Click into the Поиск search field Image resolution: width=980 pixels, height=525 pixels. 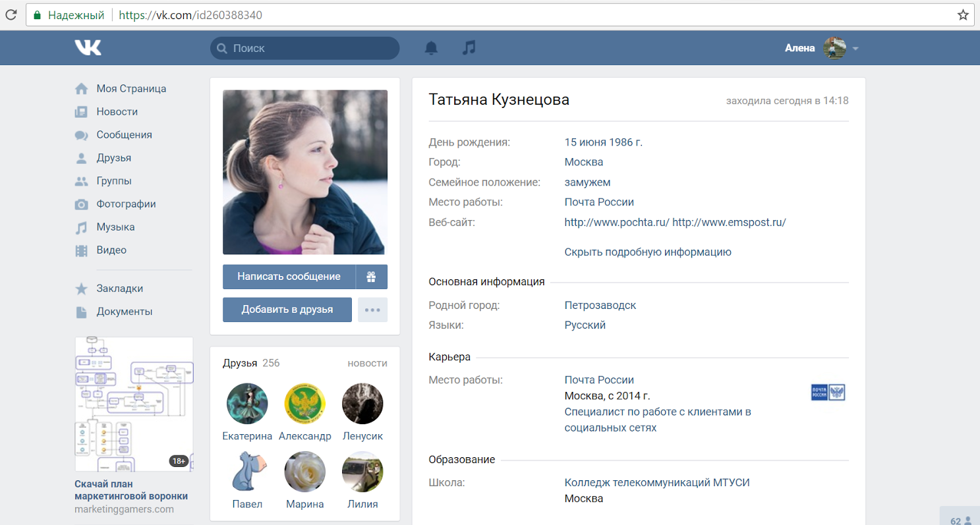point(310,48)
